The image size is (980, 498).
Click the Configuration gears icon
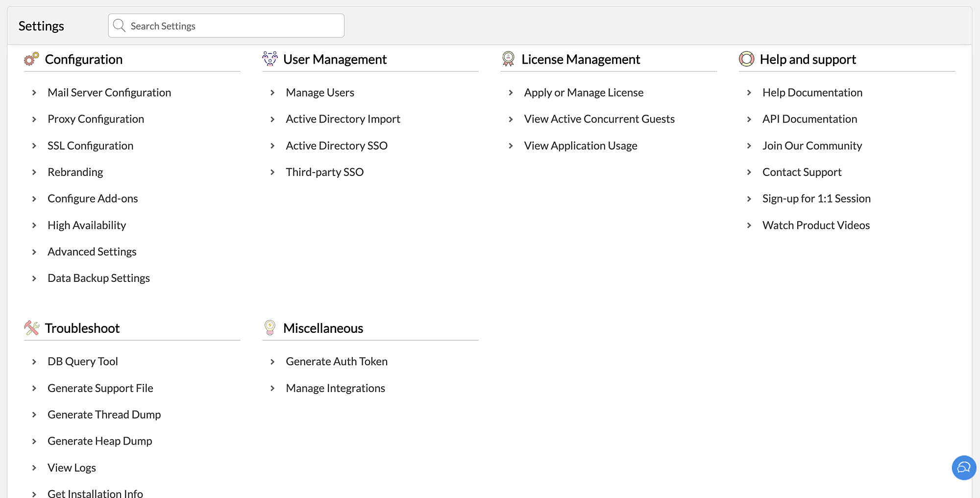(31, 59)
